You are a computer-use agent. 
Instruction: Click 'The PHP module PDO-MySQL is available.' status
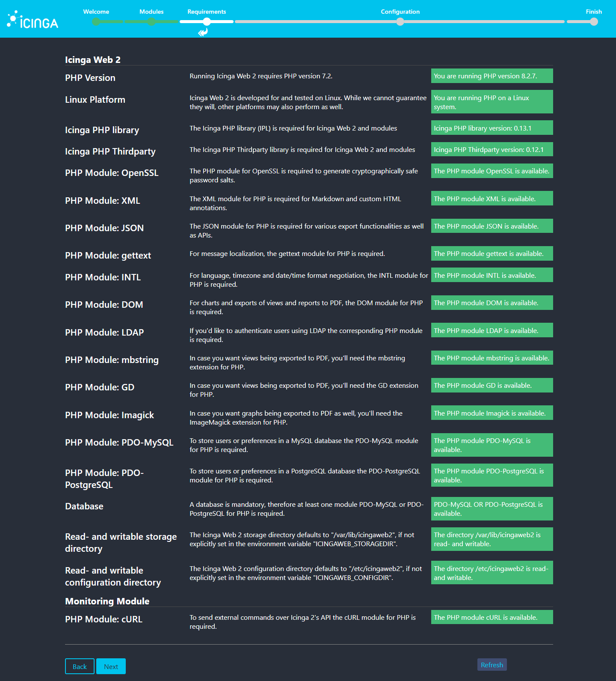click(492, 445)
